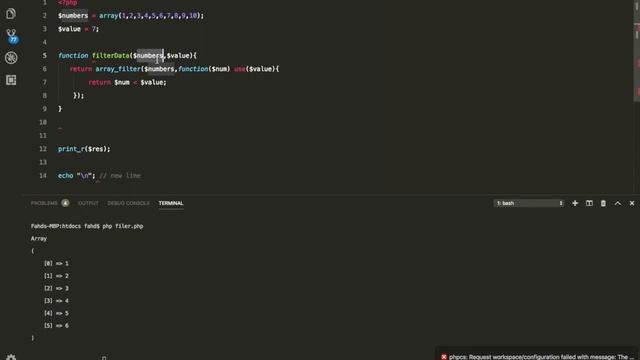Open the phpcs request failed notification message
Viewport: 640px width, 360px height.
(541, 357)
